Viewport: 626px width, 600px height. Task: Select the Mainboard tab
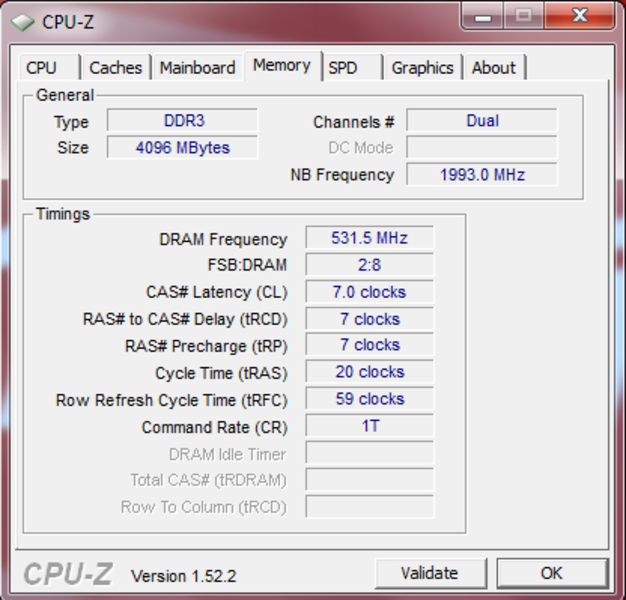coord(198,67)
